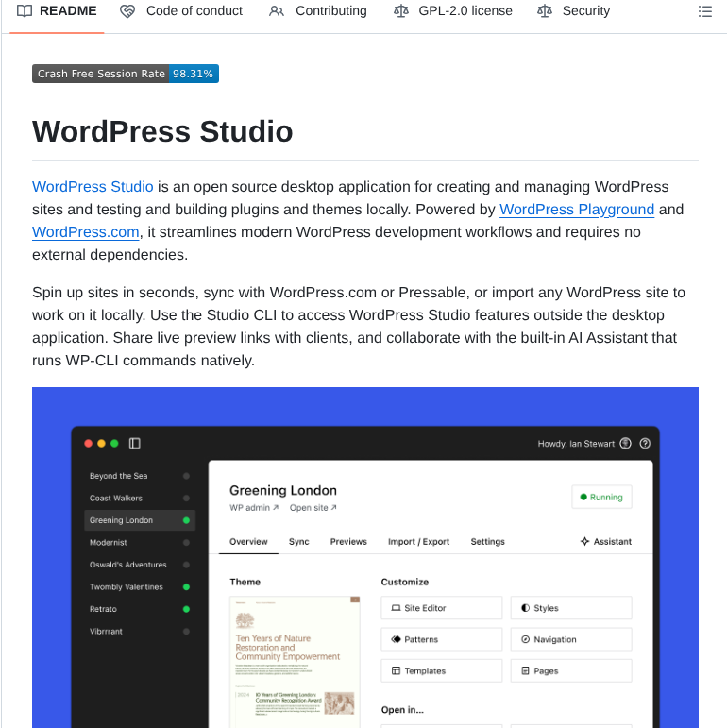Follow the WordPress.com link
Screen dimensions: 727x728
pos(85,232)
